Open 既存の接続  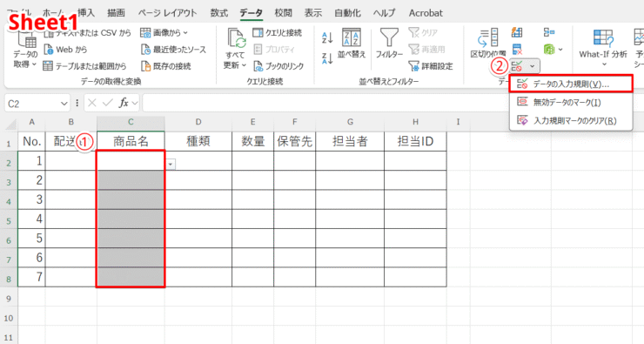click(166, 66)
